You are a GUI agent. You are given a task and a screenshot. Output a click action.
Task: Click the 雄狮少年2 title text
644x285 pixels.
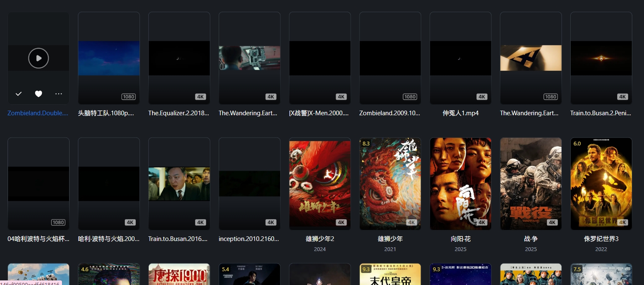[320, 239]
